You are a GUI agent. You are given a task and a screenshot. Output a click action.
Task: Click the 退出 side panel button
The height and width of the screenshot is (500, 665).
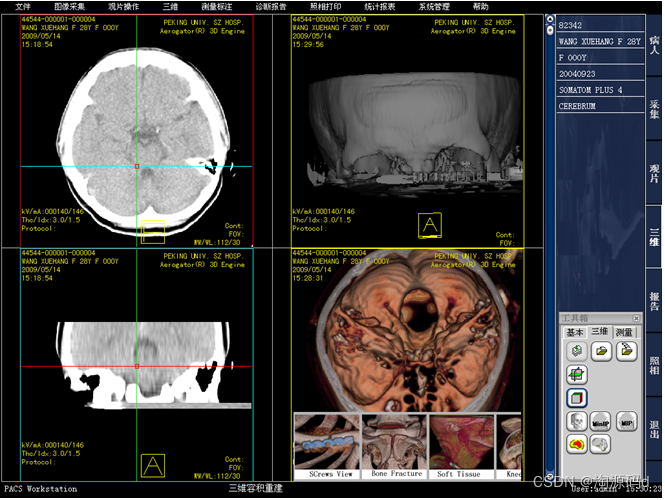tap(654, 429)
